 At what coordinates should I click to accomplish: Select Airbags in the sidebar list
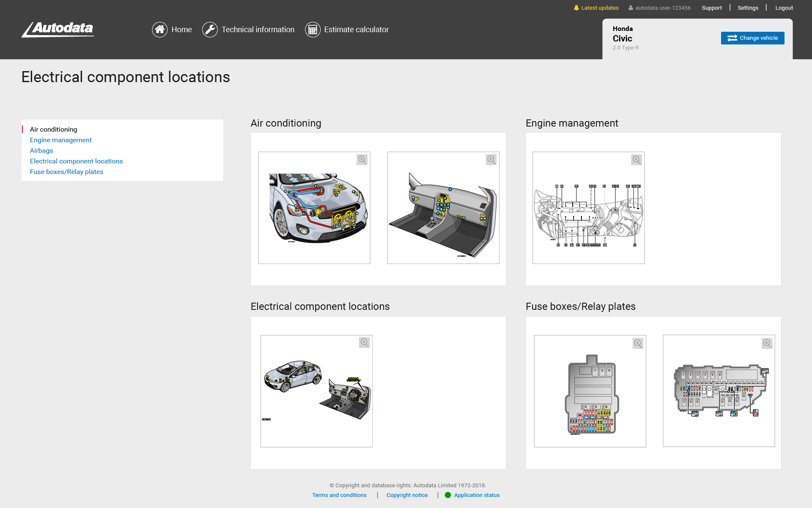pyautogui.click(x=41, y=151)
